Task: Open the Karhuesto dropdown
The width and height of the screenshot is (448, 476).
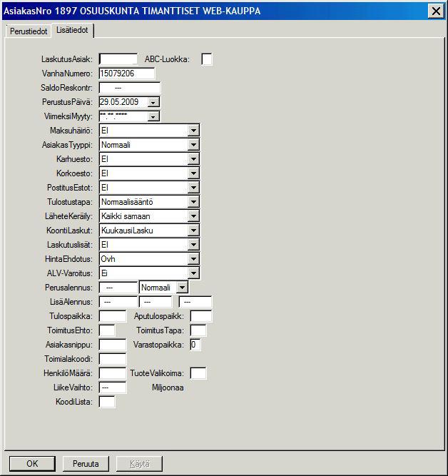Action: tap(193, 159)
